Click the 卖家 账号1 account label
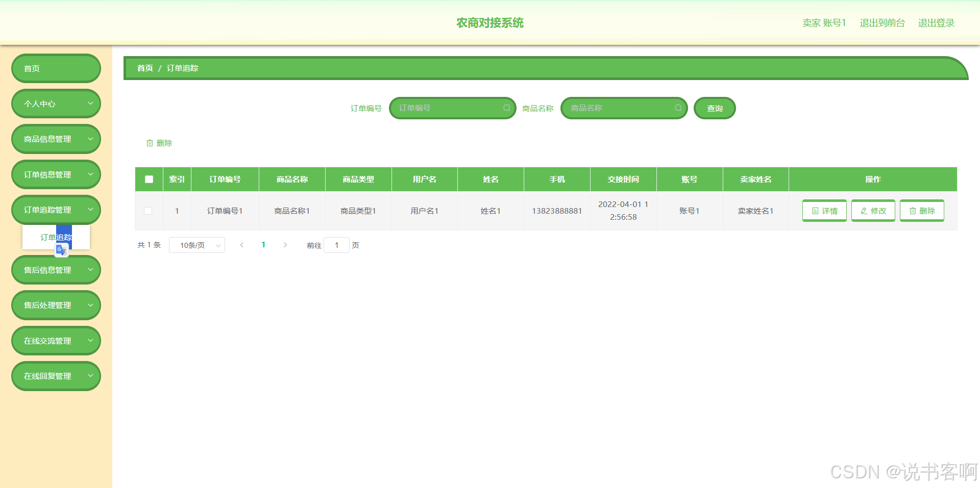Viewport: 980px width, 488px height. coord(824,23)
